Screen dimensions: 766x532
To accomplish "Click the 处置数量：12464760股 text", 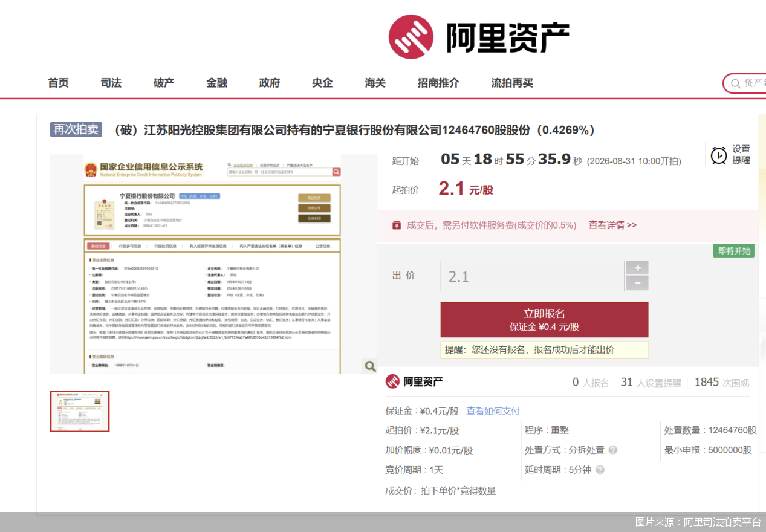I will tap(710, 430).
